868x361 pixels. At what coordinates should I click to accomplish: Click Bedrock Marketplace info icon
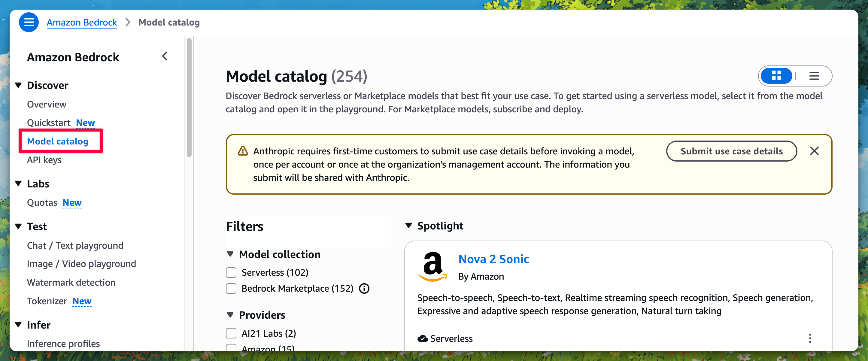tap(364, 289)
